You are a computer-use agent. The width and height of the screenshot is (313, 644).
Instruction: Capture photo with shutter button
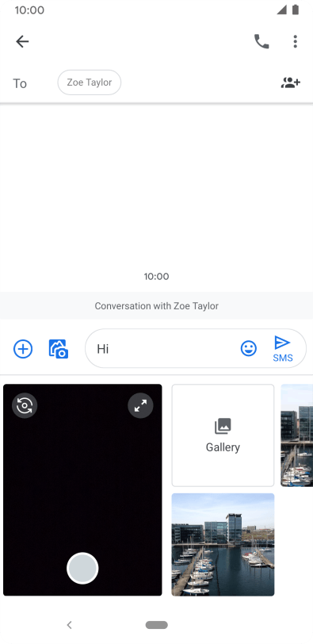coord(82,568)
